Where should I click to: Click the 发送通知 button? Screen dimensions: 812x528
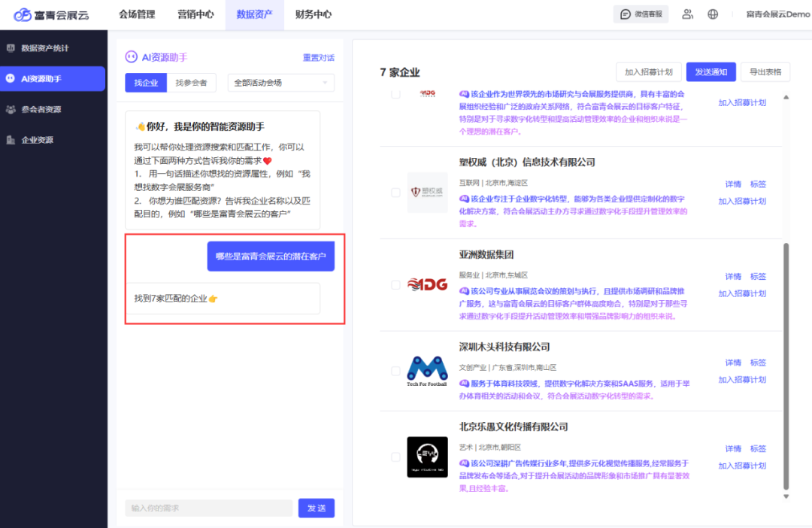(711, 72)
